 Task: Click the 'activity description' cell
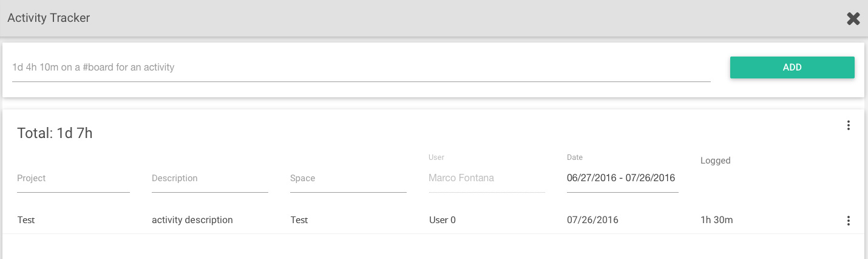[192, 220]
